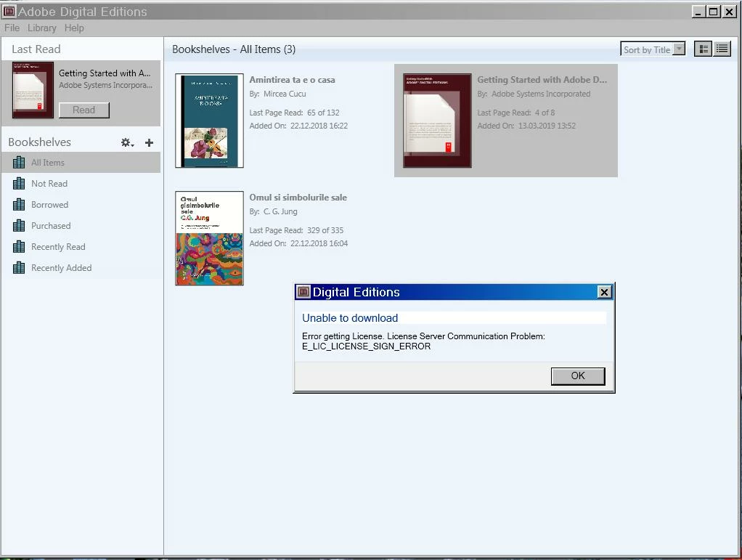Click title 'Getting Started with Adobe D...' in bookshelf
The image size is (742, 560).
click(542, 80)
